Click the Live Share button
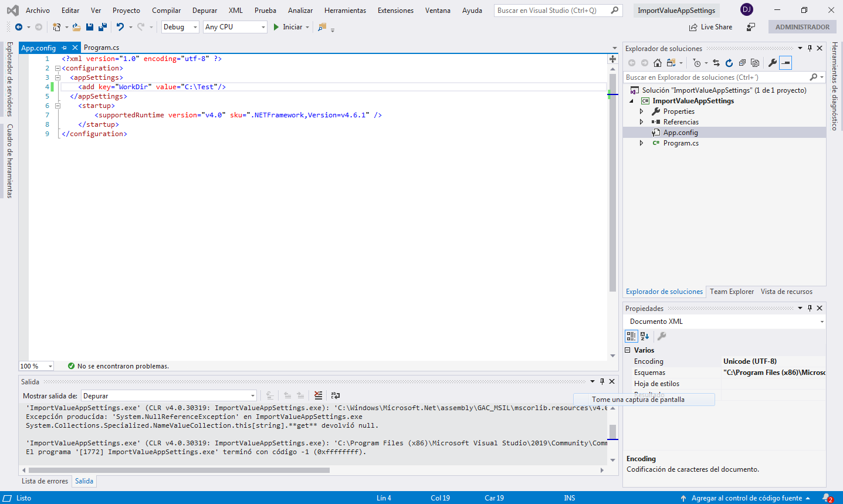The height and width of the screenshot is (504, 843). [x=710, y=27]
